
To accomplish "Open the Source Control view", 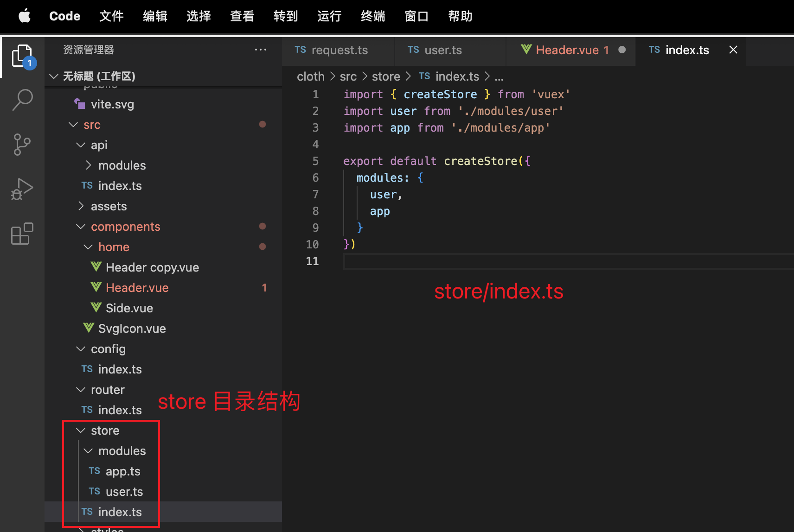I will tap(22, 145).
